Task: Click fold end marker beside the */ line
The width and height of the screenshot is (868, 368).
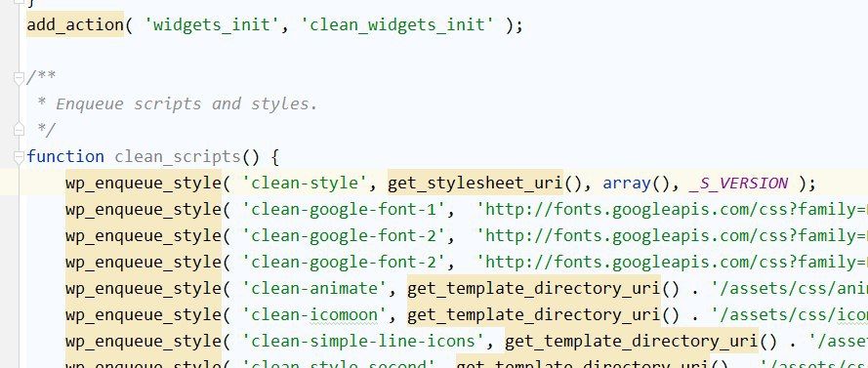Action: pos(19,130)
